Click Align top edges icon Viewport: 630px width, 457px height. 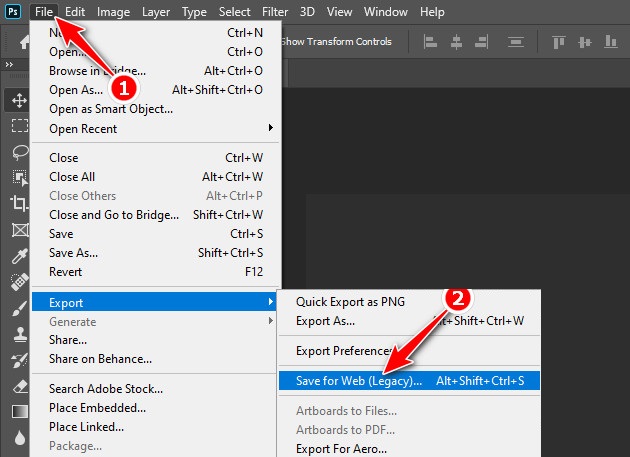pyautogui.click(x=558, y=41)
